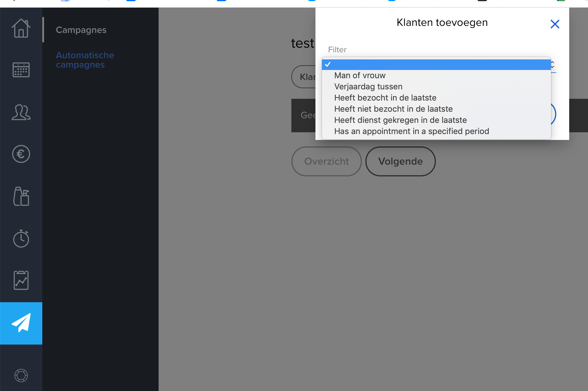Screen dimensions: 588x391
Task: Open the home dashboard icon
Action: point(21,28)
